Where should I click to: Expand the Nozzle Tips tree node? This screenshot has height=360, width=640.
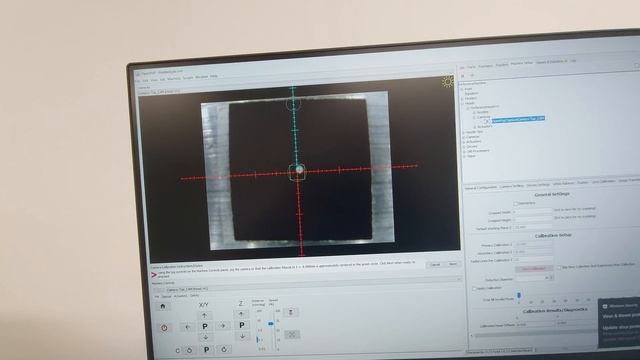click(463, 132)
